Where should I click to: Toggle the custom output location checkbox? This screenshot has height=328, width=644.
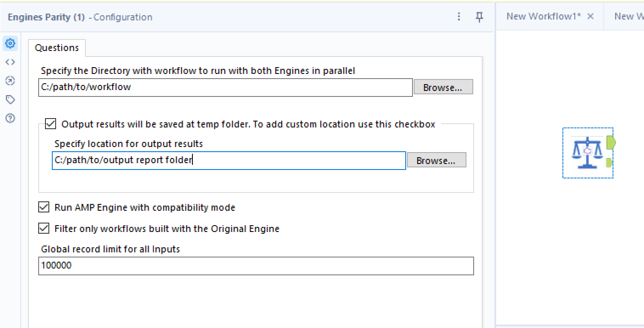[50, 124]
